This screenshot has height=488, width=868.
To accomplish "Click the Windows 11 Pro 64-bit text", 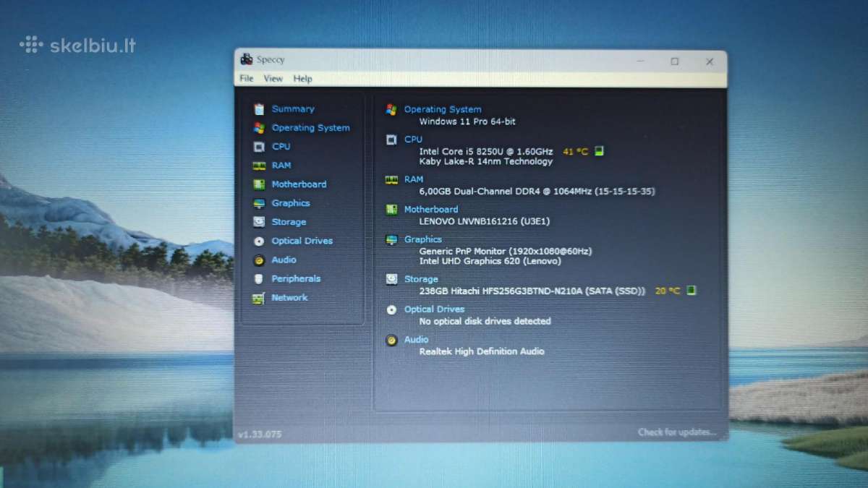I will pos(467,121).
